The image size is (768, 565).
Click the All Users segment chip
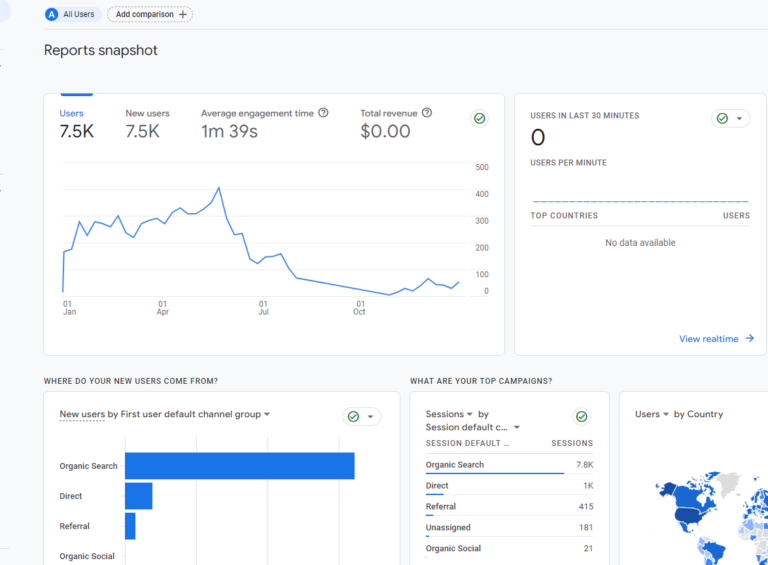[72, 14]
